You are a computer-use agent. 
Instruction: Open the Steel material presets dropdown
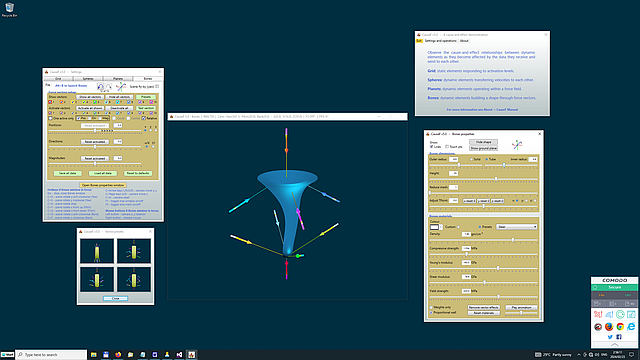point(516,227)
